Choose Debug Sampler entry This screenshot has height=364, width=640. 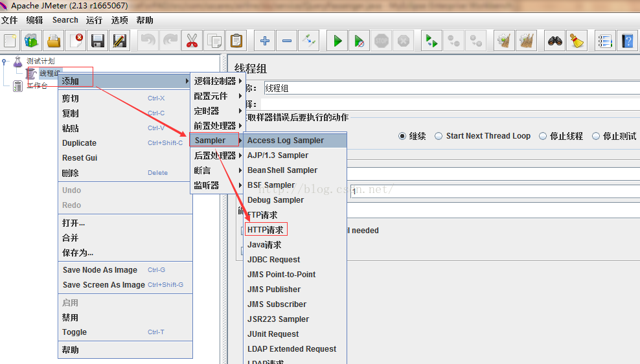(295, 200)
